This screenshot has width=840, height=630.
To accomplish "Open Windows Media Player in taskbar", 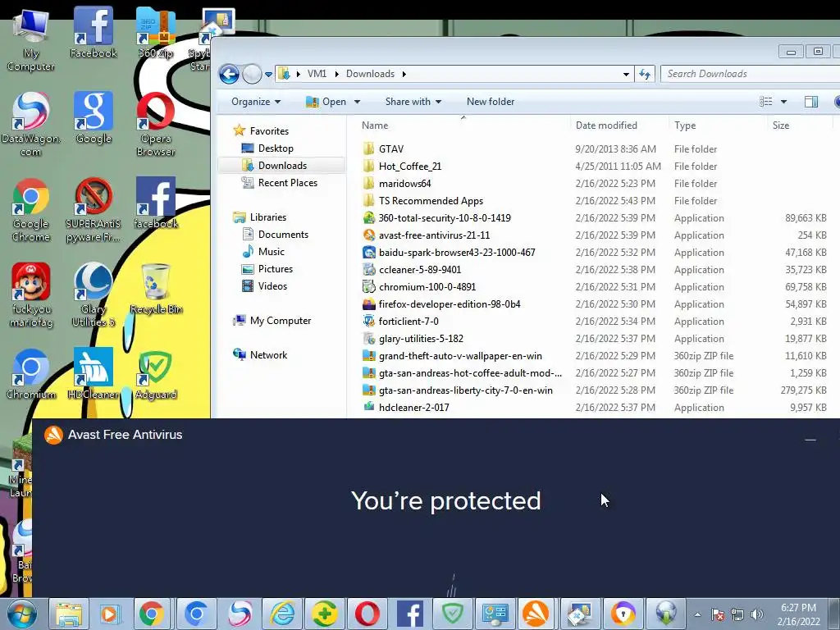I will [x=110, y=614].
